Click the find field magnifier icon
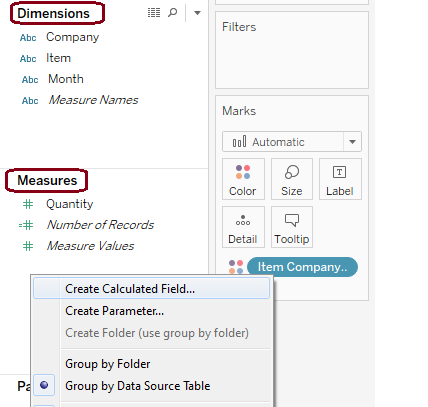 tap(172, 13)
